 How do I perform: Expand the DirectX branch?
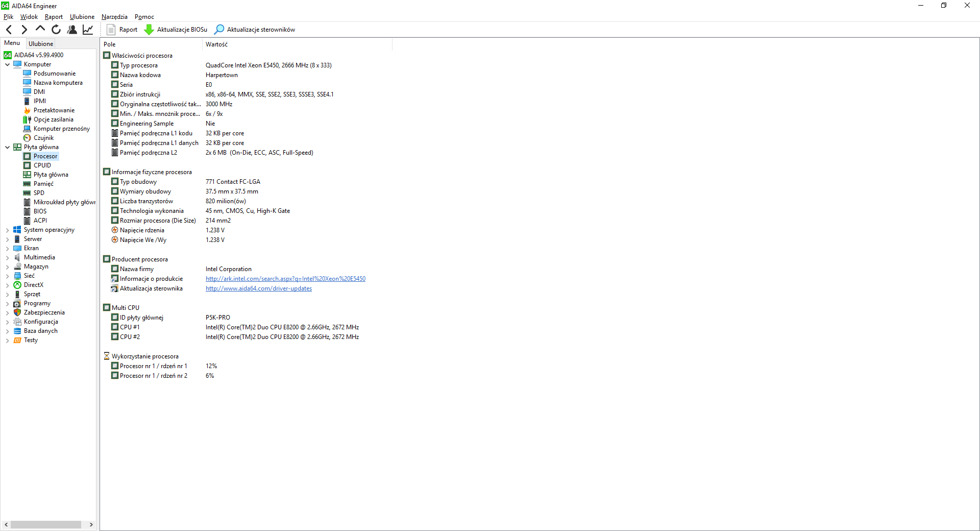7,285
